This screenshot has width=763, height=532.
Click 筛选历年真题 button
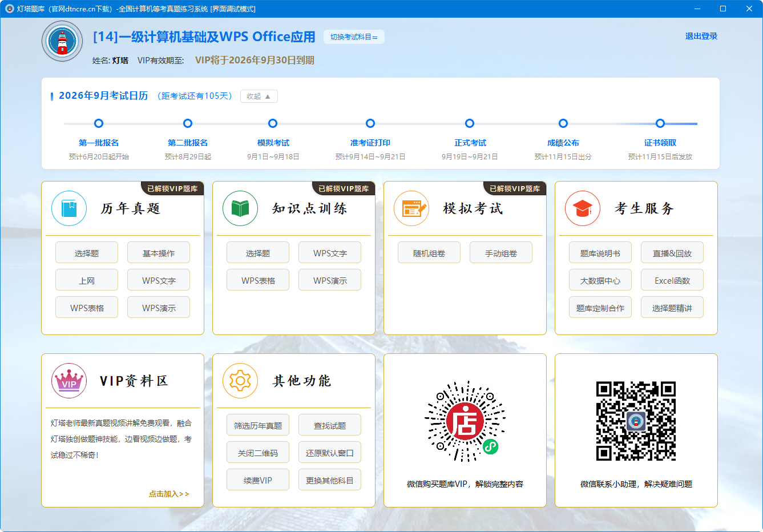258,425
